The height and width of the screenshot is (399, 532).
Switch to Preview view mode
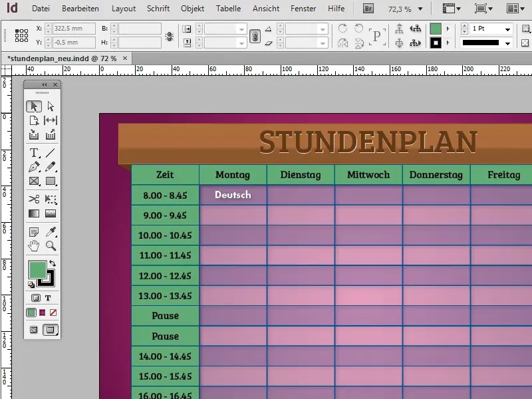click(51, 330)
